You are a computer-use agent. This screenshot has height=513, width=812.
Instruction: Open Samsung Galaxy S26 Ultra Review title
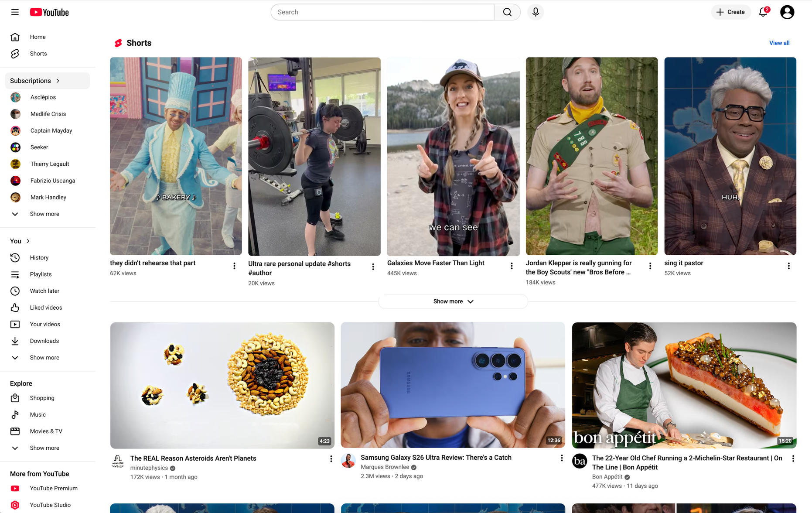[x=436, y=458]
